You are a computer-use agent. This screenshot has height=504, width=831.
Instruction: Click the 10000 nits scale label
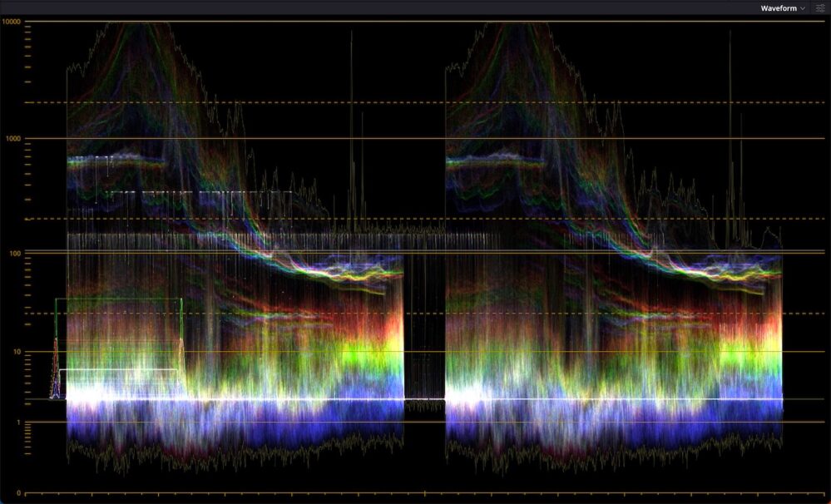(x=12, y=22)
